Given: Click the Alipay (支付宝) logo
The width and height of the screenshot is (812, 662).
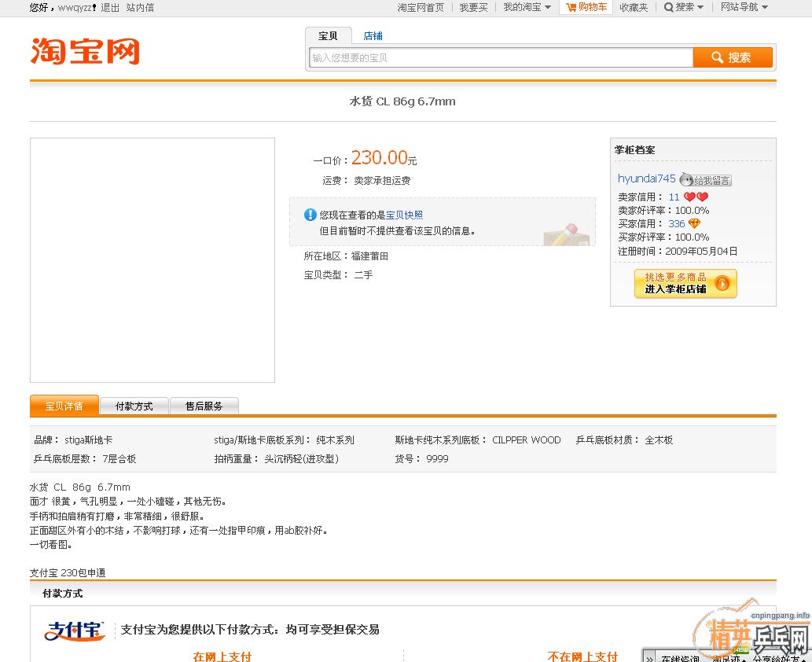Looking at the screenshot, I should [x=75, y=631].
